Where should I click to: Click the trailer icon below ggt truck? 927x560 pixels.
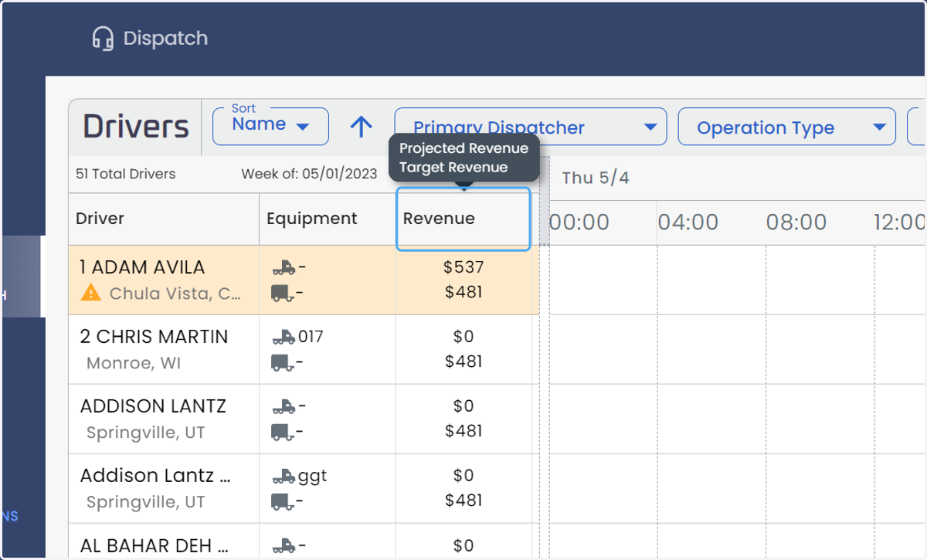(x=283, y=501)
